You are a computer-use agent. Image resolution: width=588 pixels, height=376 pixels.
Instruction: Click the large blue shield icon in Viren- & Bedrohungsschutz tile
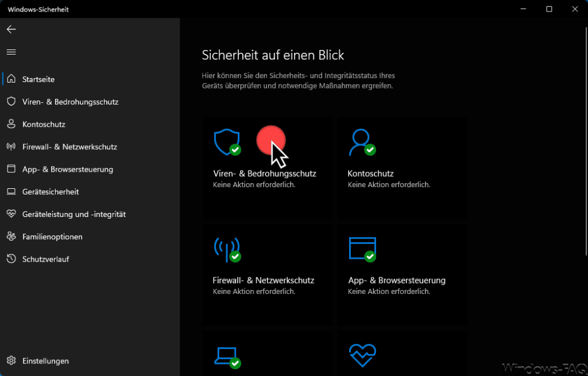tap(227, 142)
